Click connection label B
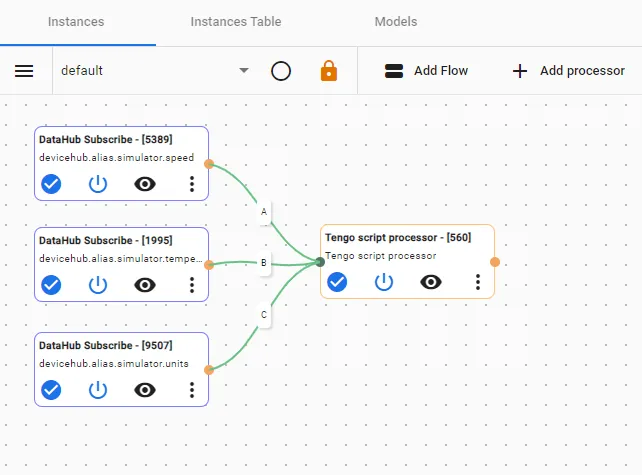642x475 pixels. [x=264, y=263]
